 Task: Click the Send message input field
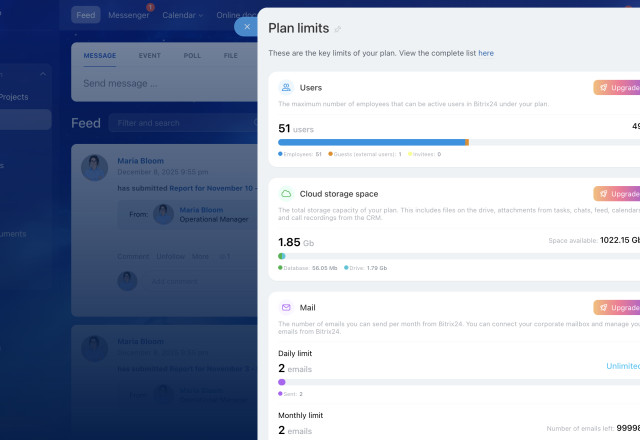(x=160, y=84)
